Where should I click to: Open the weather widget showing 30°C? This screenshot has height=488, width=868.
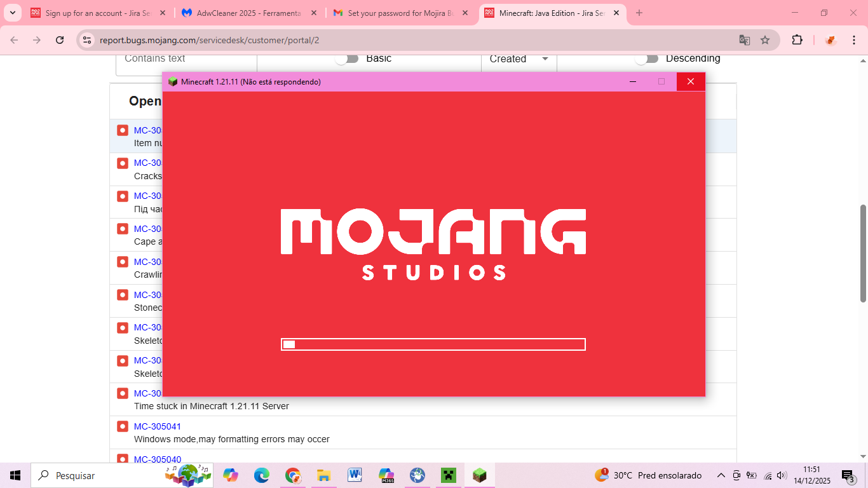[648, 475]
